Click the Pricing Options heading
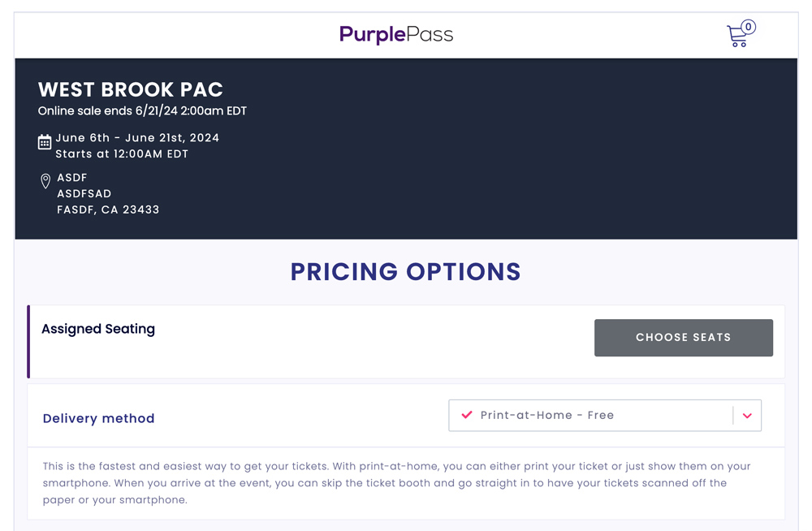This screenshot has width=812, height=531. pyautogui.click(x=405, y=271)
